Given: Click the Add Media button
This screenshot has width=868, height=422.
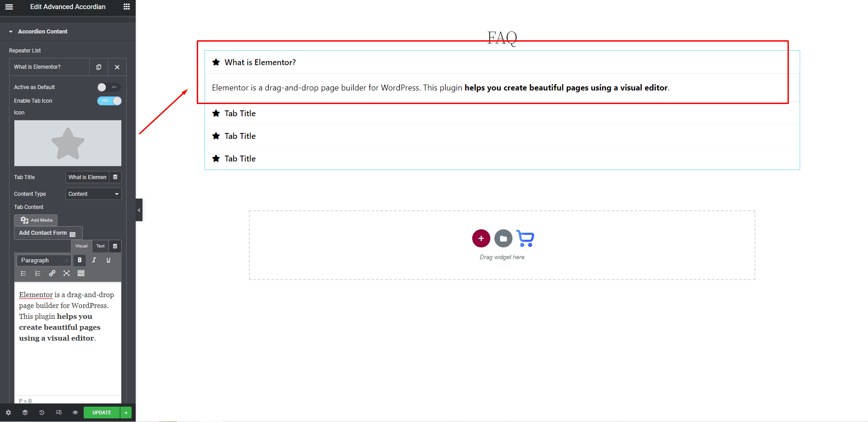Looking at the screenshot, I should [36, 220].
